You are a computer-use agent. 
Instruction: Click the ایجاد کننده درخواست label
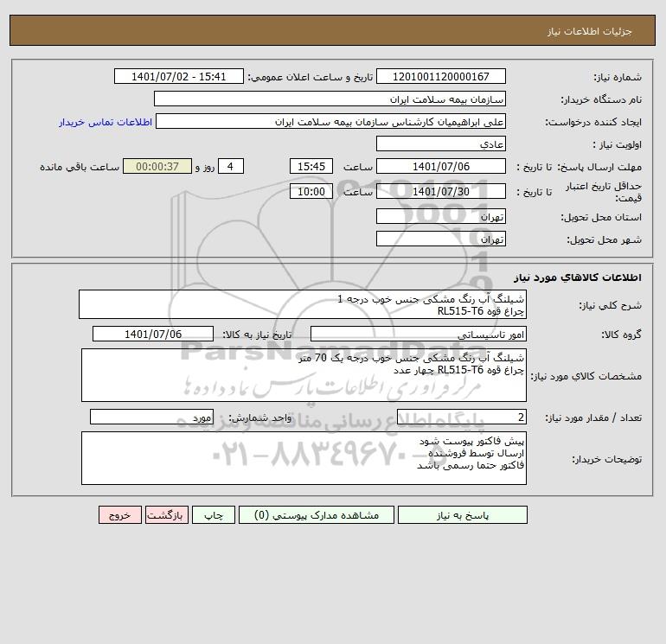[593, 122]
